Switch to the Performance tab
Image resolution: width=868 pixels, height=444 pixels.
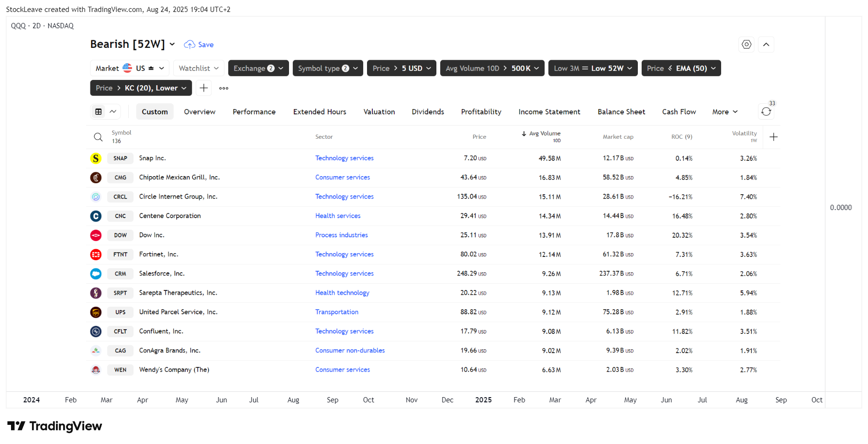pos(254,112)
